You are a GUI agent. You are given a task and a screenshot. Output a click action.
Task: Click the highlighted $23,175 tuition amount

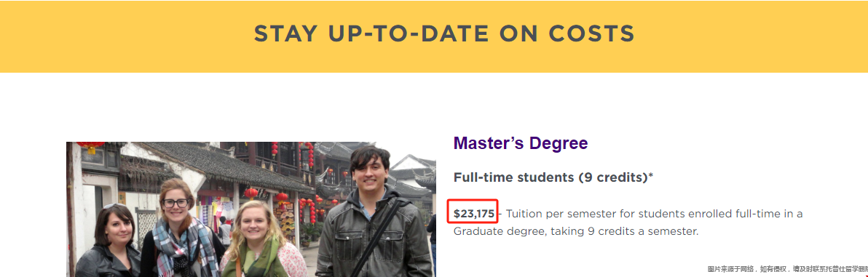[x=474, y=214]
